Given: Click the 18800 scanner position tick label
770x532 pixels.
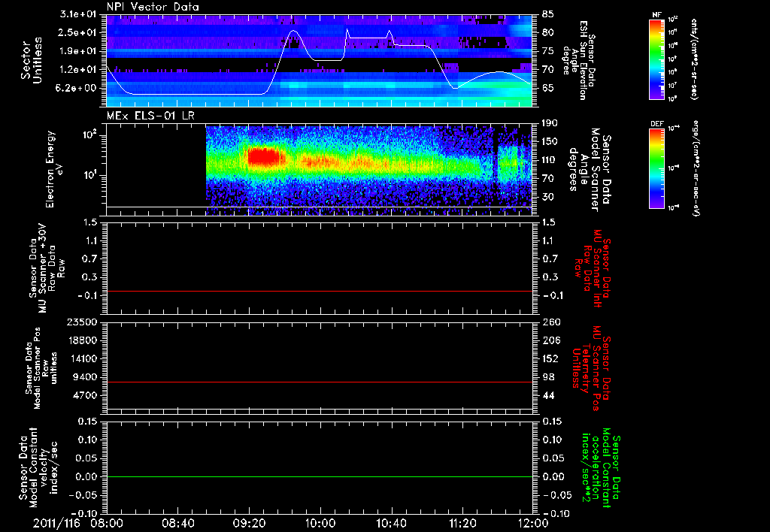Looking at the screenshot, I should (x=83, y=340).
